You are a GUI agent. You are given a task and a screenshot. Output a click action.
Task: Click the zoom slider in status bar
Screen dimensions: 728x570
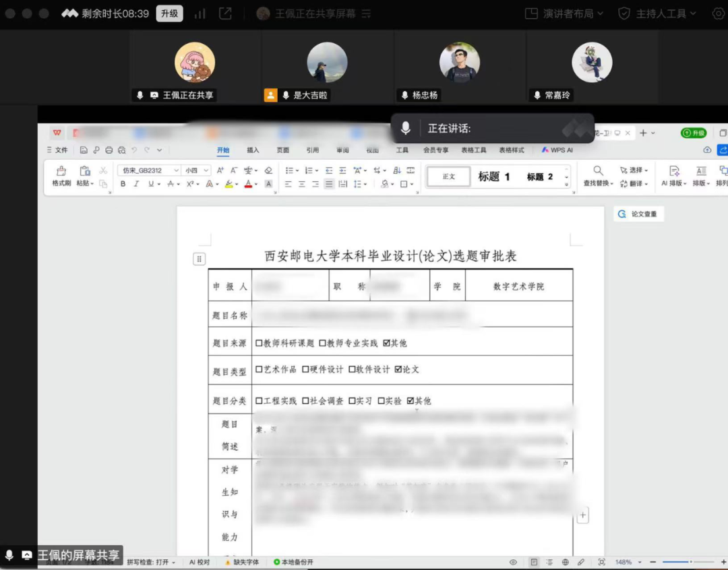[x=688, y=562]
